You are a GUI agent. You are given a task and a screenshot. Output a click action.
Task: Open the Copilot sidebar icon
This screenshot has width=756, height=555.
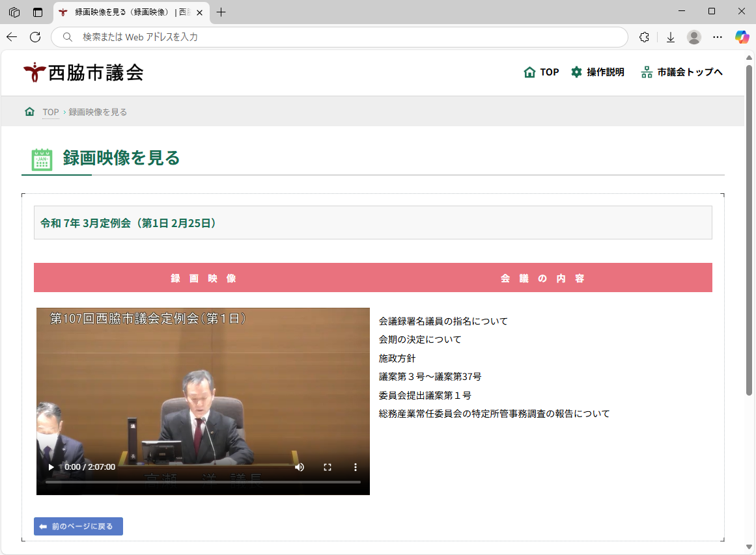(x=742, y=37)
